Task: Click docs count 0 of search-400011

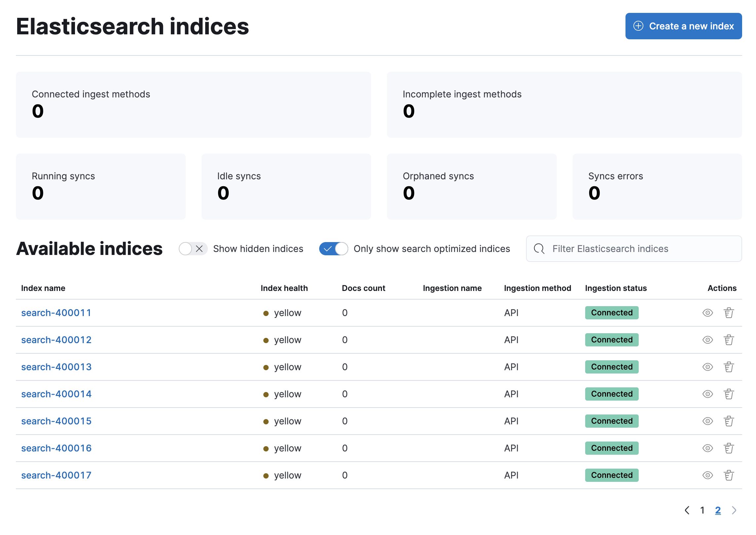Action: point(345,313)
